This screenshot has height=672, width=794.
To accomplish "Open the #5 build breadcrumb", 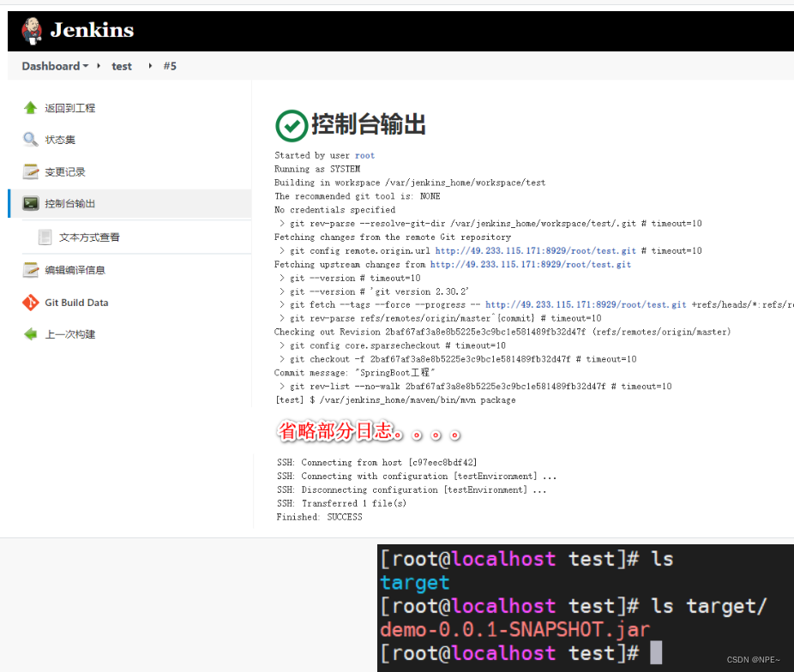I will 170,66.
